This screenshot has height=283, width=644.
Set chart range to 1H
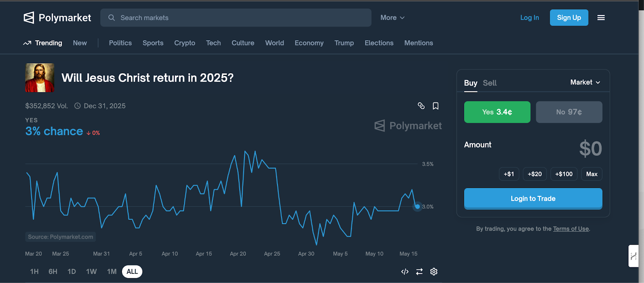pyautogui.click(x=34, y=272)
